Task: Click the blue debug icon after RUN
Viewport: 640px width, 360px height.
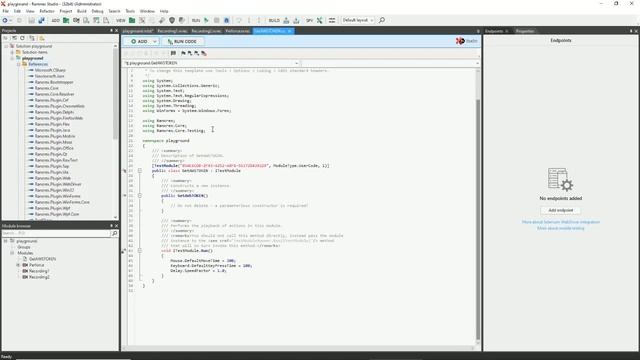Action: point(227,20)
